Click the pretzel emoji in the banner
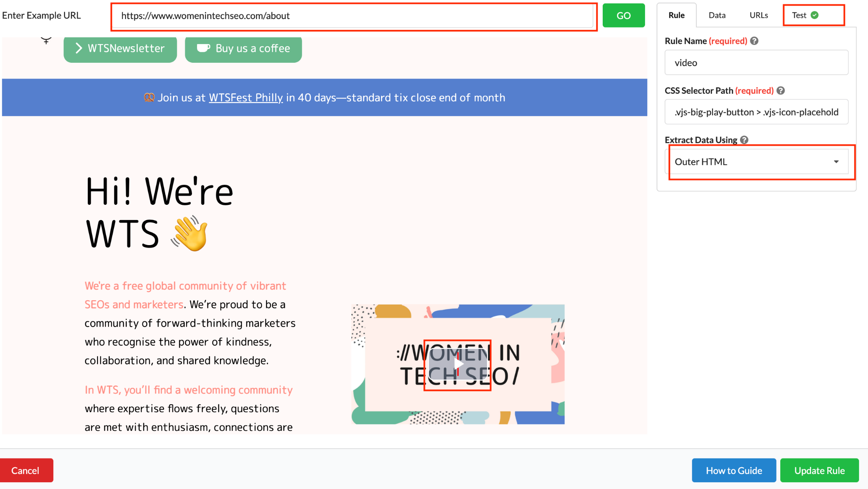 (149, 98)
